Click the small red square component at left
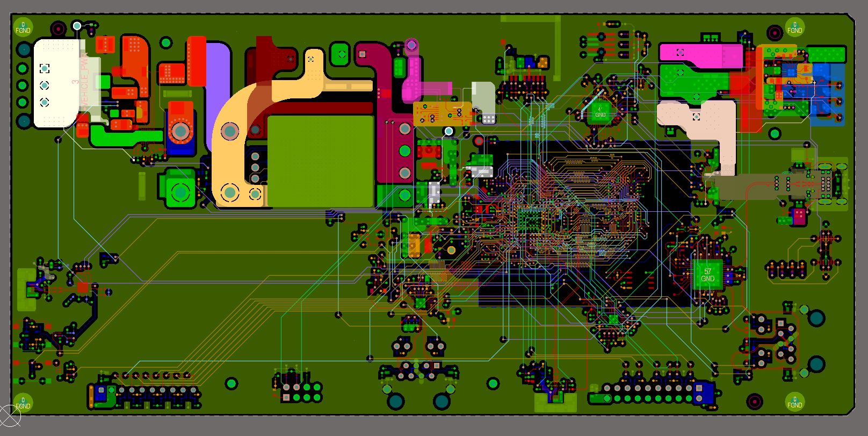This screenshot has height=436, width=868. click(x=82, y=288)
